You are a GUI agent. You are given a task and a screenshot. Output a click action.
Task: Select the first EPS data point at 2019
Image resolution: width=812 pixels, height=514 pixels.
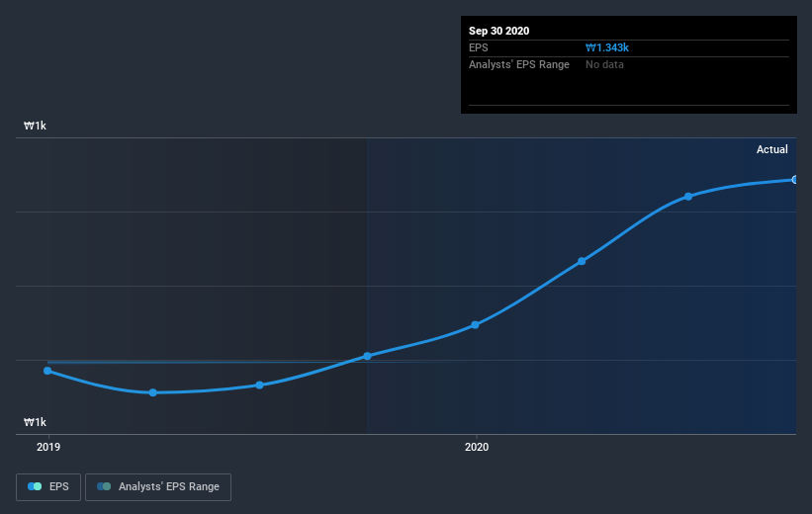click(47, 371)
